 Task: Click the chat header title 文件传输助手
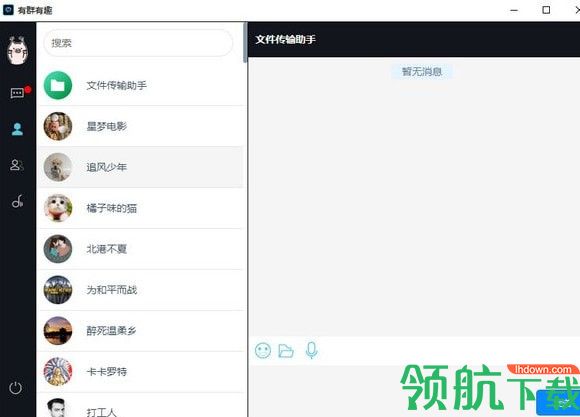tap(286, 40)
